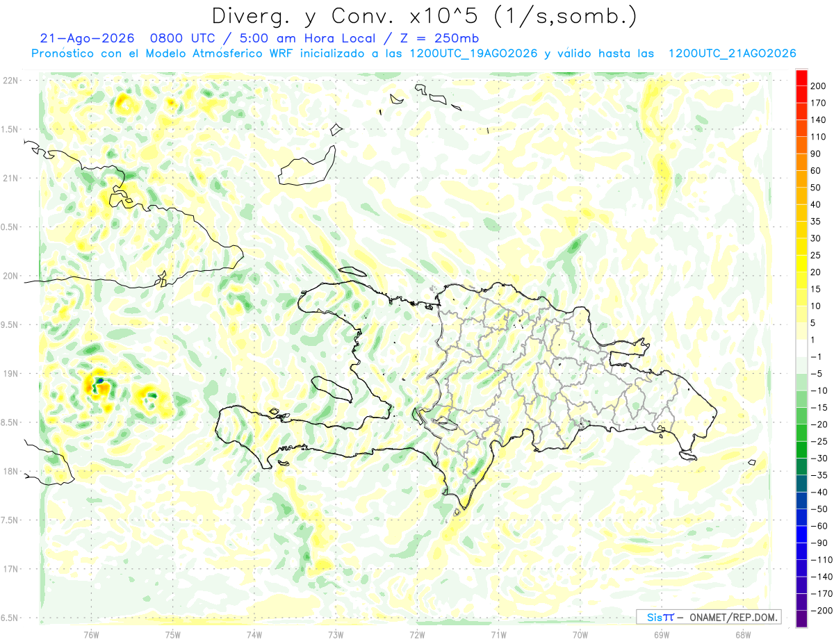Click the white colorbar swatch between 1 and -1
The height and width of the screenshot is (644, 834).
point(801,348)
